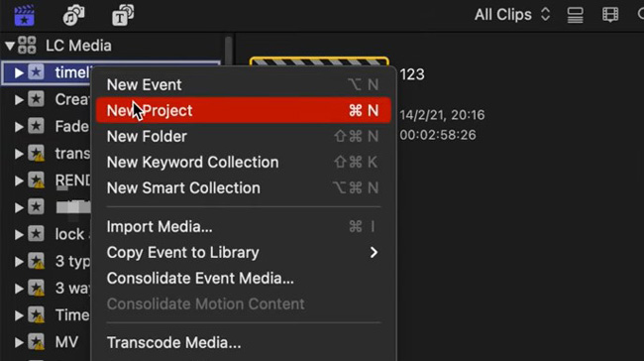Screen dimensions: 644x361
Task: Open clip appearance filmstrip options
Action: pyautogui.click(x=610, y=15)
